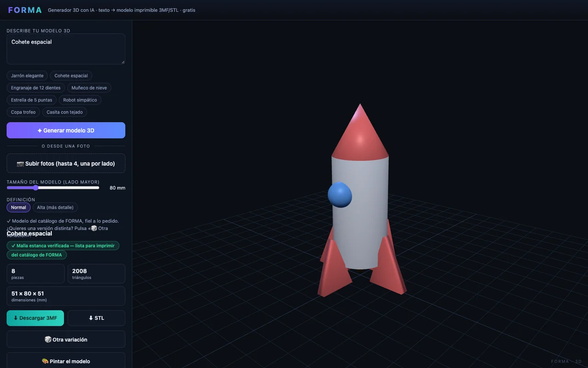Pick the Copa trofeo chip
588x368 pixels.
tap(23, 112)
